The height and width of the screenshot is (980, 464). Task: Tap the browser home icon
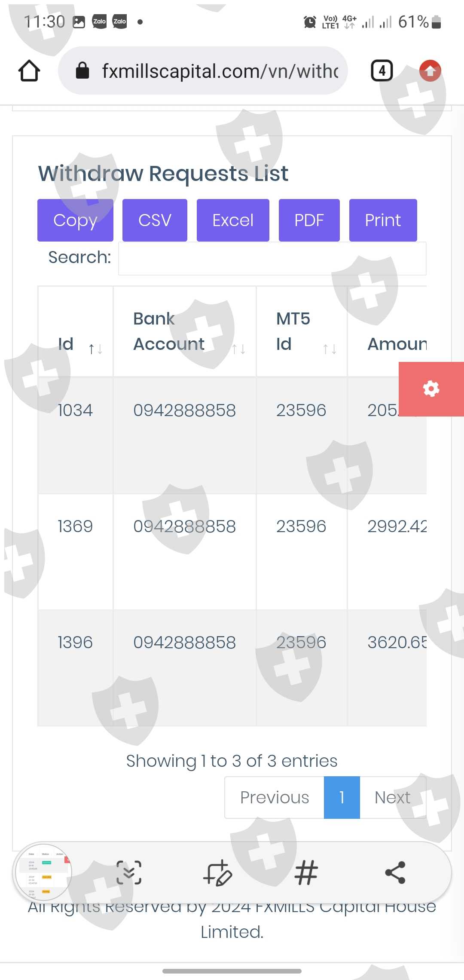click(29, 71)
